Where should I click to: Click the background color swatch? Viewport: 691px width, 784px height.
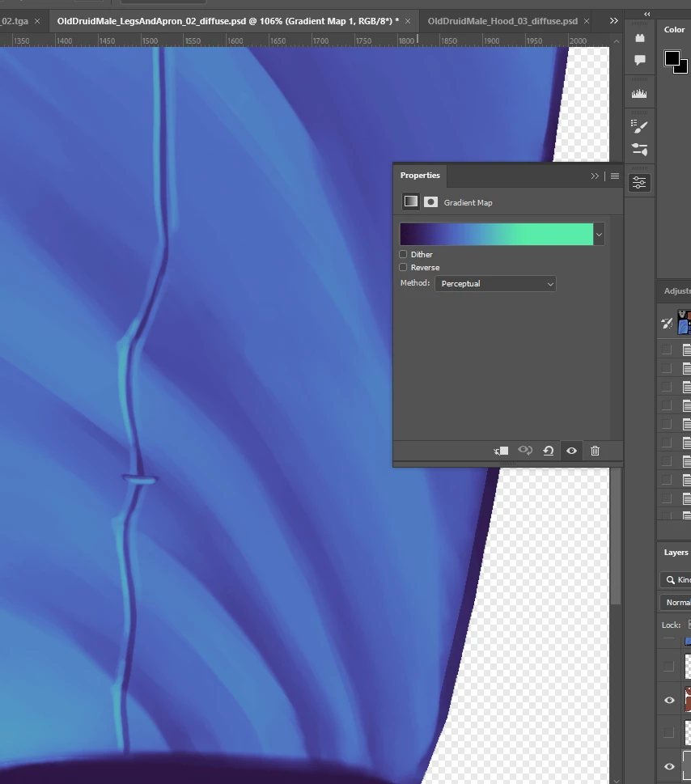coord(684,69)
